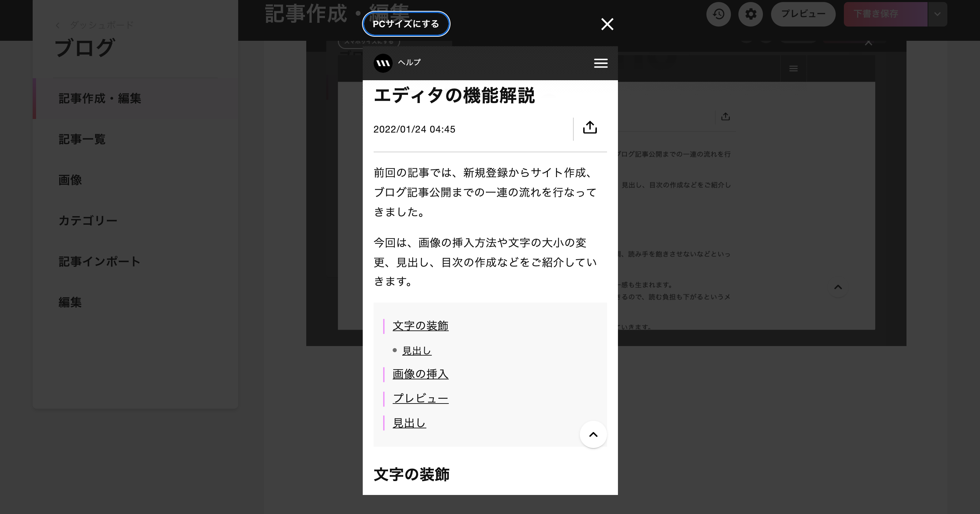Click the scroll-to-top chevron button in preview
980x514 pixels.
(x=593, y=434)
